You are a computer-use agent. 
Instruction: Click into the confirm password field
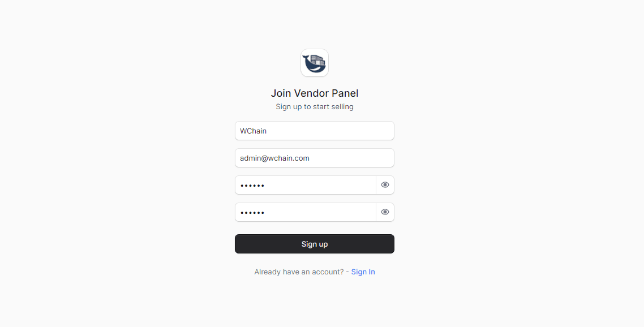[306, 212]
